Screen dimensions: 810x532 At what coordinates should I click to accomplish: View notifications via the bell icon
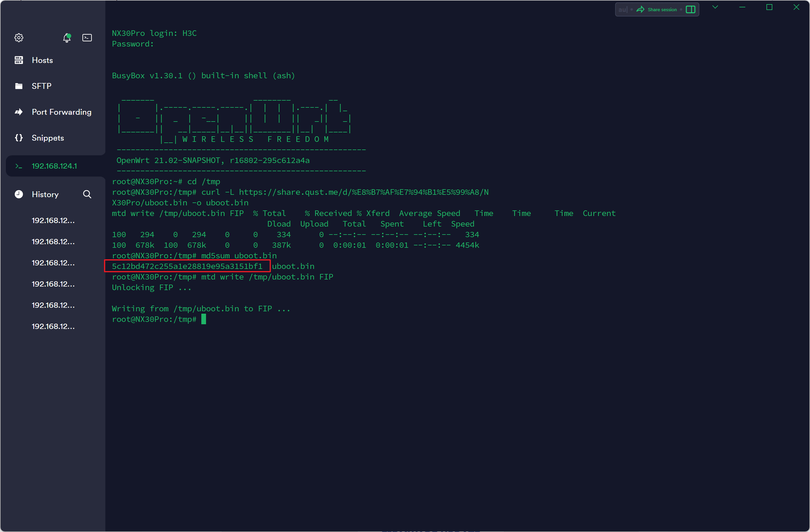67,38
